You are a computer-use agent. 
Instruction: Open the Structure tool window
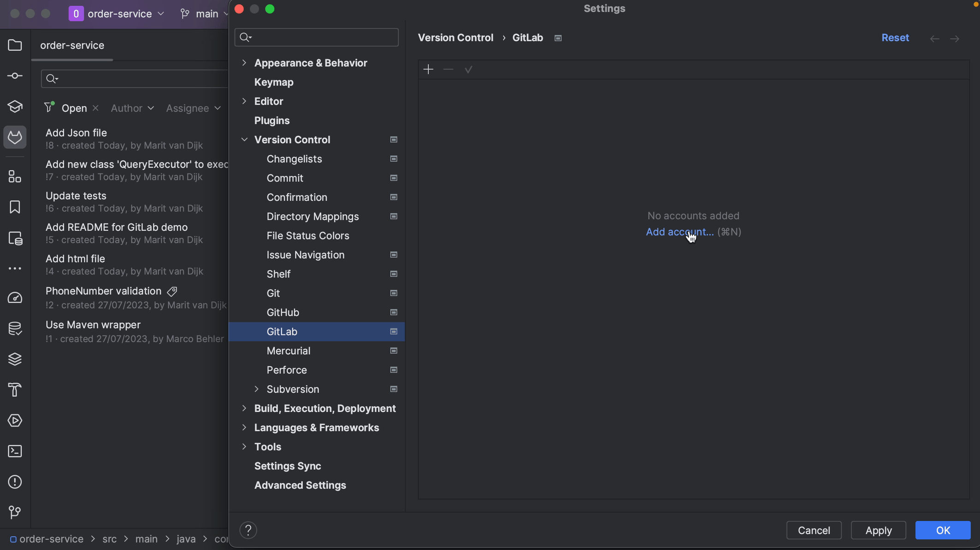[x=15, y=176]
